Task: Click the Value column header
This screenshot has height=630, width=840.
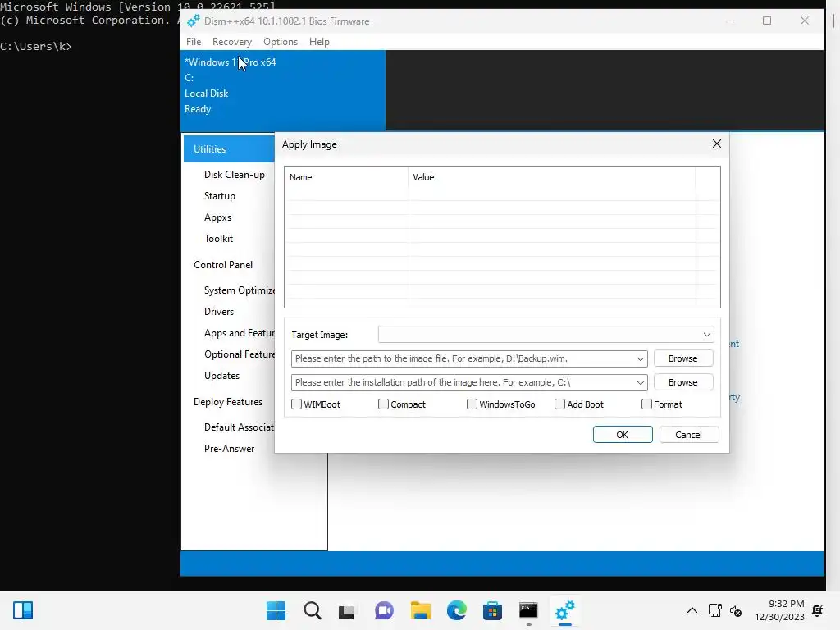Action: pyautogui.click(x=552, y=177)
